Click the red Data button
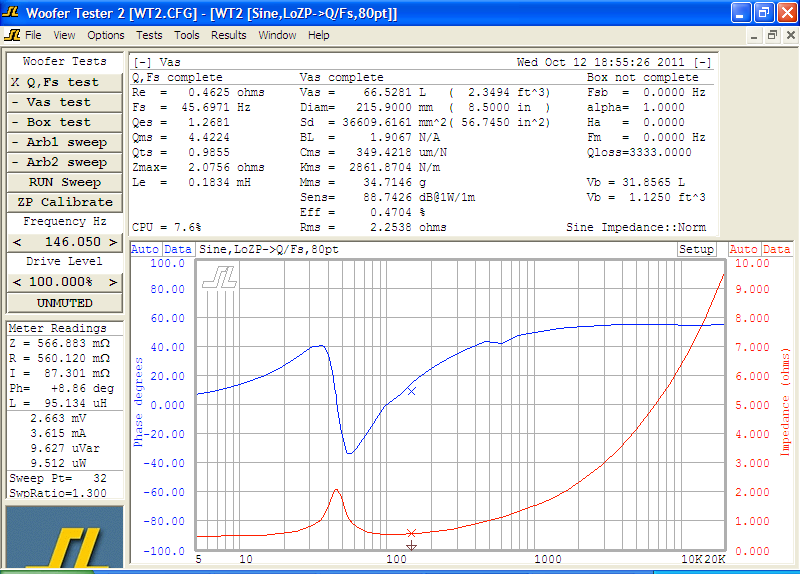This screenshot has width=800, height=574. click(x=777, y=249)
